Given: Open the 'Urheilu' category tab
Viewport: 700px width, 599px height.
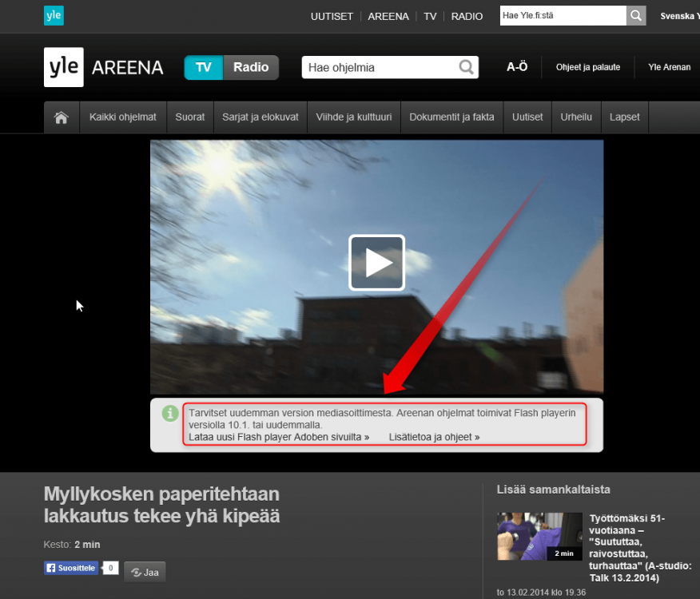Looking at the screenshot, I should pyautogui.click(x=576, y=117).
